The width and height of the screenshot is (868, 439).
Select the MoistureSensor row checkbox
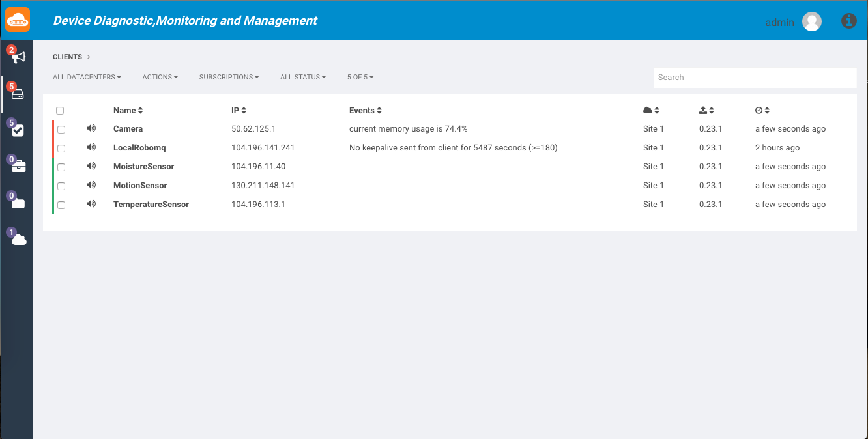coord(61,167)
